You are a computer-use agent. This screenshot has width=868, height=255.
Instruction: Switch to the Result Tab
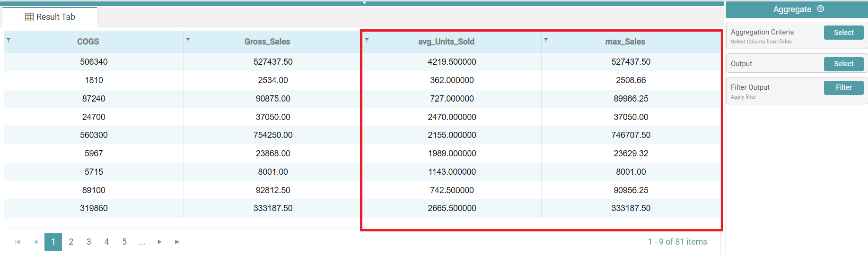[50, 17]
